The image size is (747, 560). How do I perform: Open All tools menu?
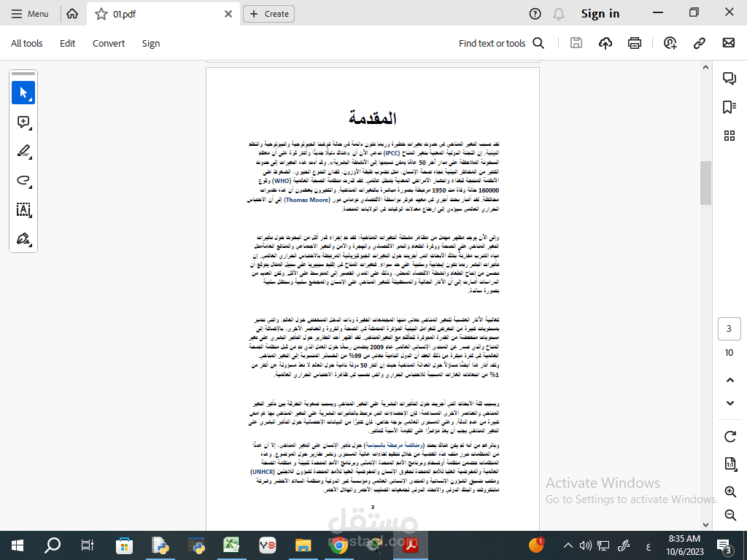coord(27,43)
